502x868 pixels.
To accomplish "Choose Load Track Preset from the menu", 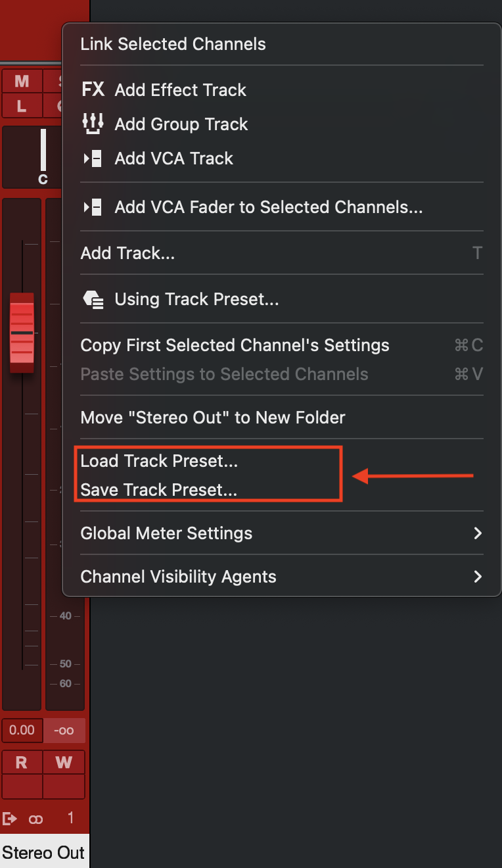I will (x=159, y=461).
